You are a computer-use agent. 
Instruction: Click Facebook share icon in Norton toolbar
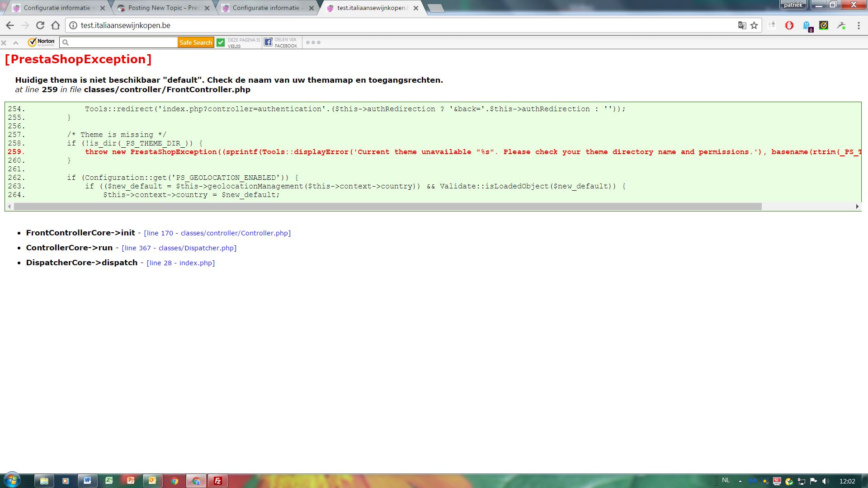pyautogui.click(x=268, y=42)
